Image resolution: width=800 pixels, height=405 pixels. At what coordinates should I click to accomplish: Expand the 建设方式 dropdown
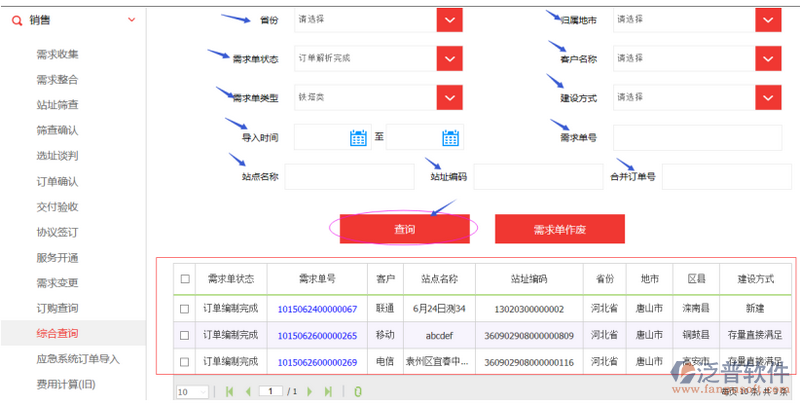tap(768, 97)
